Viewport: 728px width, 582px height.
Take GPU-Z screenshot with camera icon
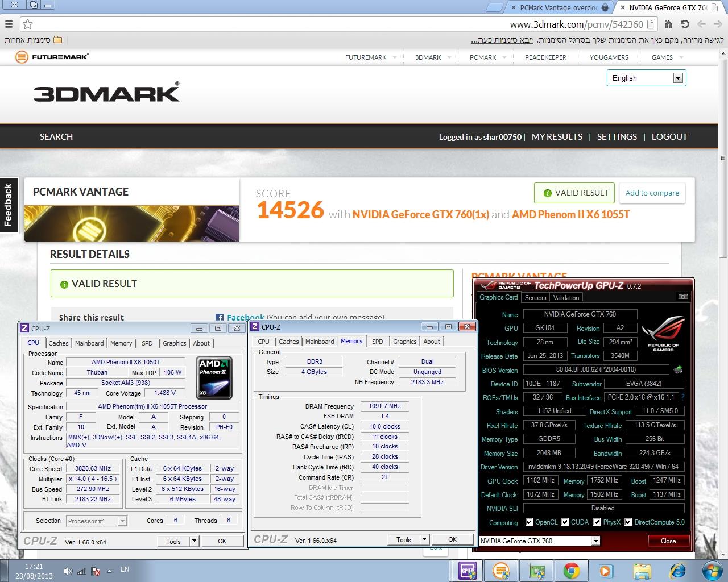pyautogui.click(x=683, y=297)
